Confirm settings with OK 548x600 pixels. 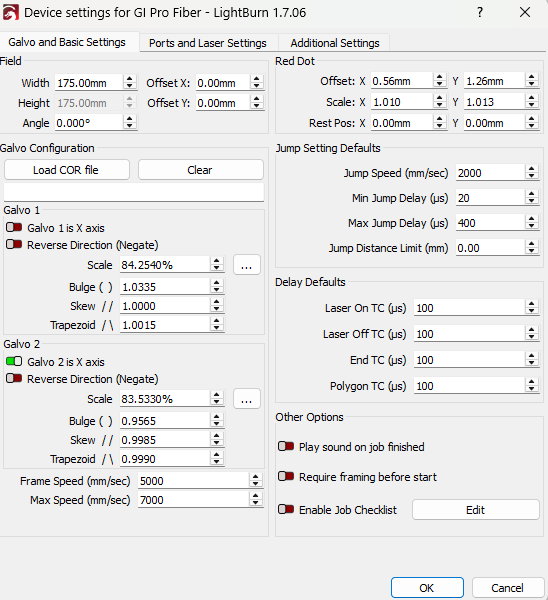click(x=427, y=588)
